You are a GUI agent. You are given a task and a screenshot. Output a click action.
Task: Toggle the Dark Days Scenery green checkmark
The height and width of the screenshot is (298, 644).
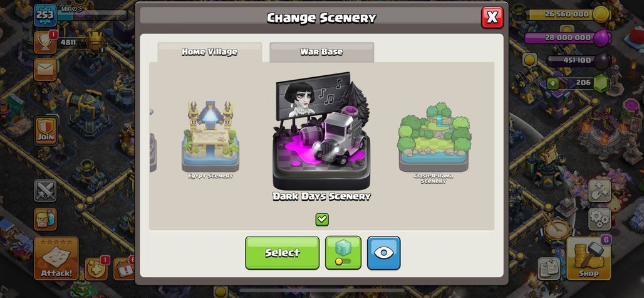tap(322, 220)
